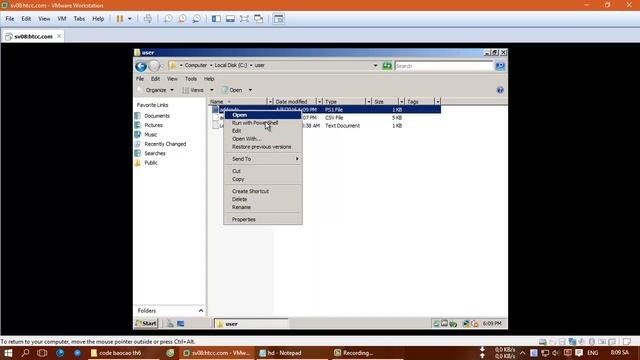The width and height of the screenshot is (640, 360).
Task: Choose Edit in the context menu
Action: pyautogui.click(x=263, y=131)
